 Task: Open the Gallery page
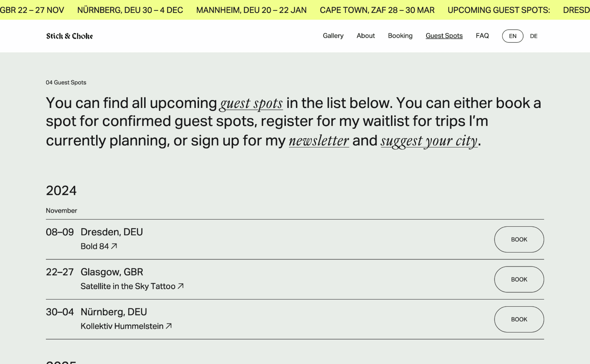(333, 36)
